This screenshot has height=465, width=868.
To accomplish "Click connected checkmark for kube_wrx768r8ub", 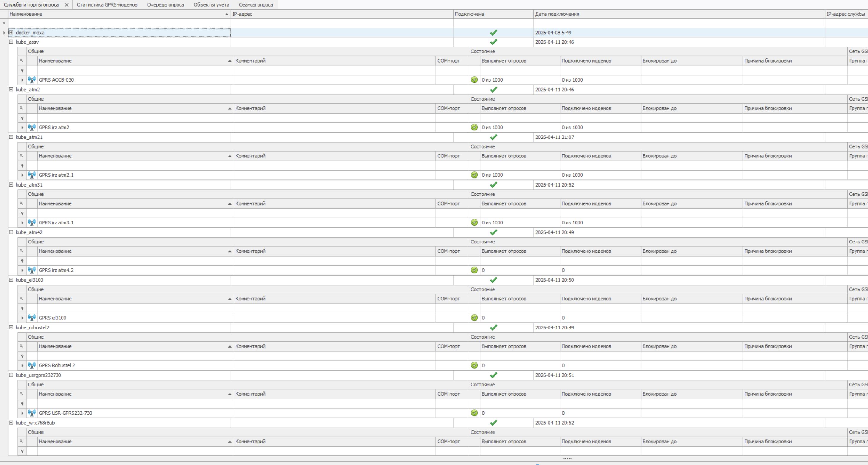I will click(493, 423).
